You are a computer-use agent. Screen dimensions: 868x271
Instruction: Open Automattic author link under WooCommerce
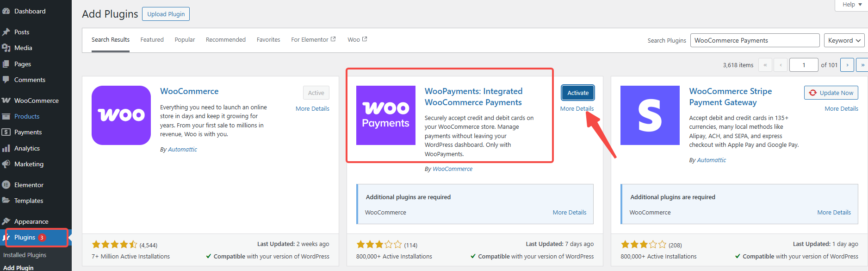[182, 150]
